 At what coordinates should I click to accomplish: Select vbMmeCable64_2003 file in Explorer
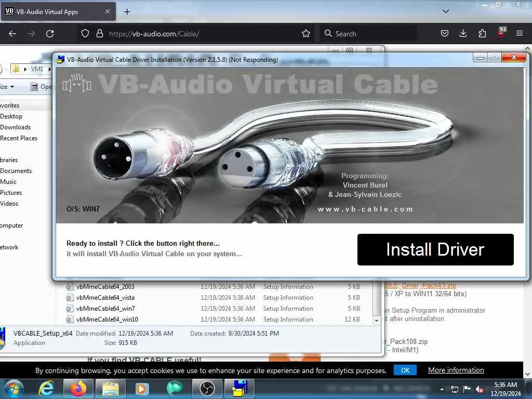point(105,287)
